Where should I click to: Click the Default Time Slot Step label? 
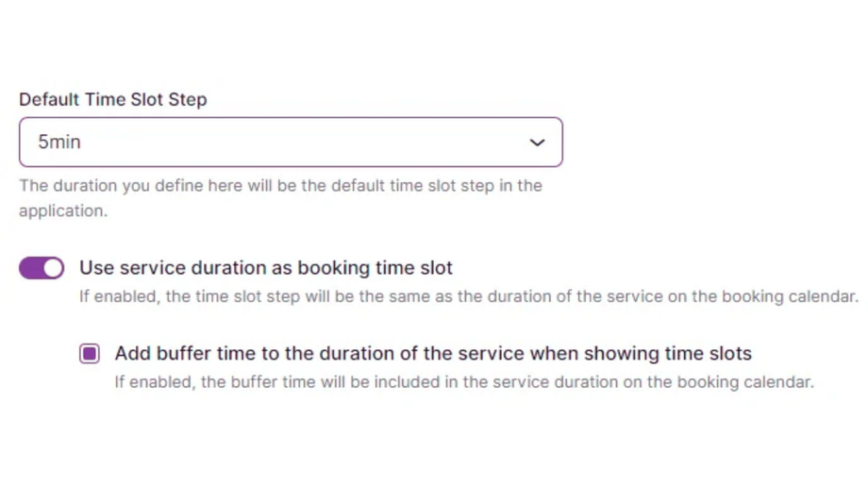[x=112, y=99]
